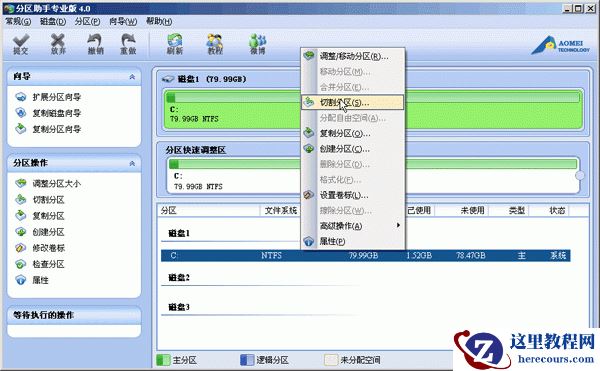Open the 磁盘(D) menu

coord(53,21)
